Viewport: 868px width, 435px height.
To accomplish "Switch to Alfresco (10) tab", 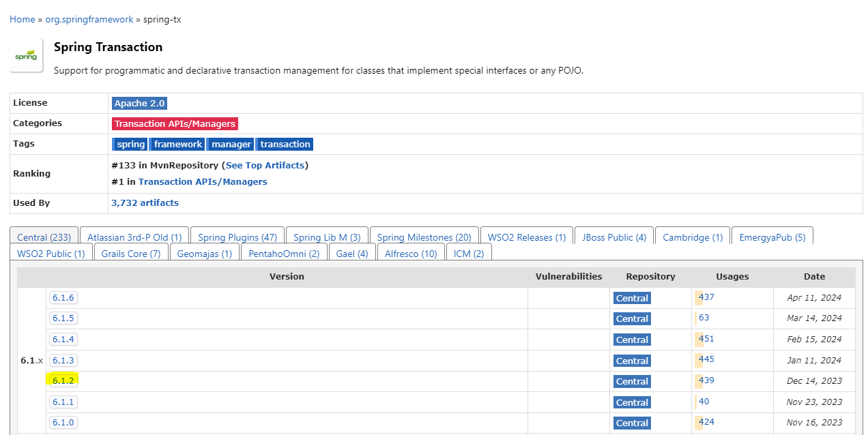I will pos(411,254).
